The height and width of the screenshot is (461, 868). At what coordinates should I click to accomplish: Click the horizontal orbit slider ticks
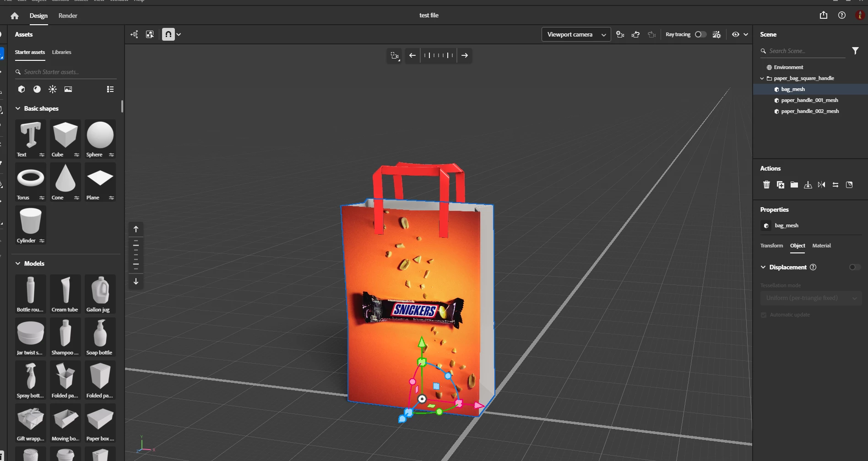[439, 55]
